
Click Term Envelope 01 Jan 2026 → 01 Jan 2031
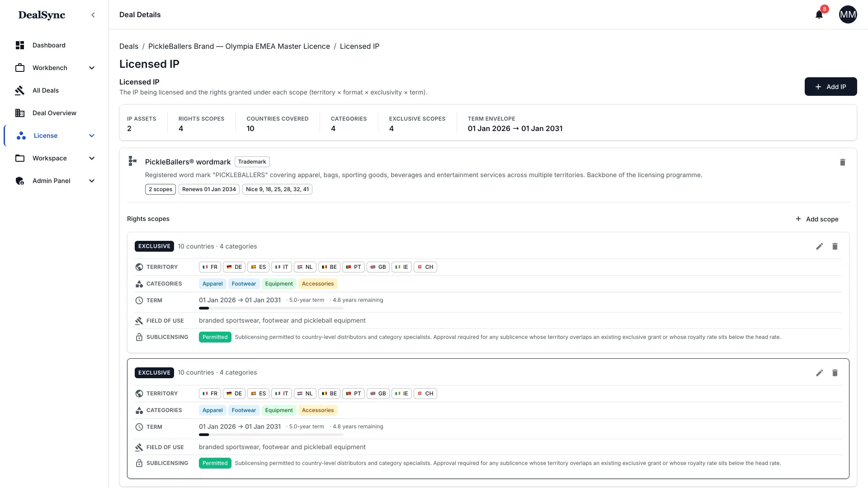click(x=515, y=129)
